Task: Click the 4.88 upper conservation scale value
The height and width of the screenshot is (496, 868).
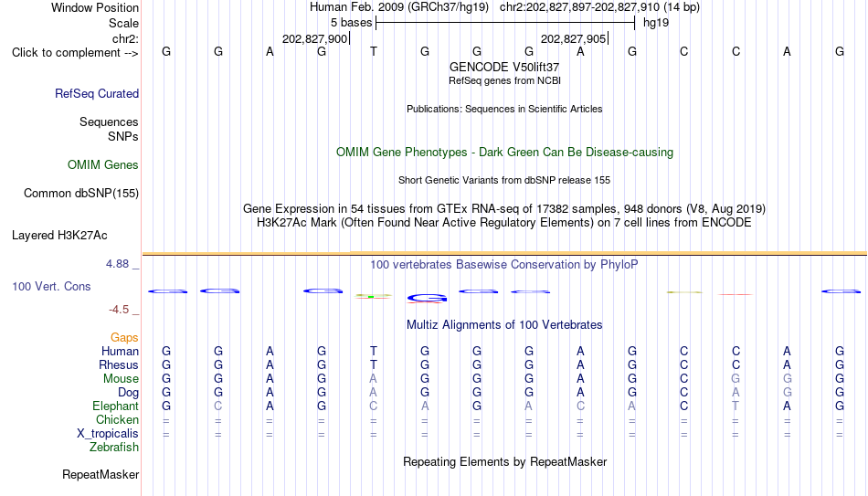Action: (x=117, y=264)
